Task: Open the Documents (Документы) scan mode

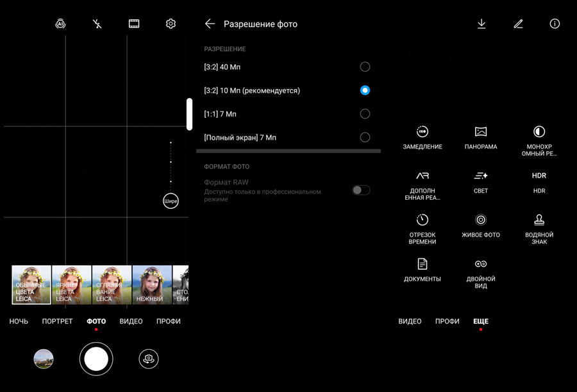Action: [x=422, y=270]
